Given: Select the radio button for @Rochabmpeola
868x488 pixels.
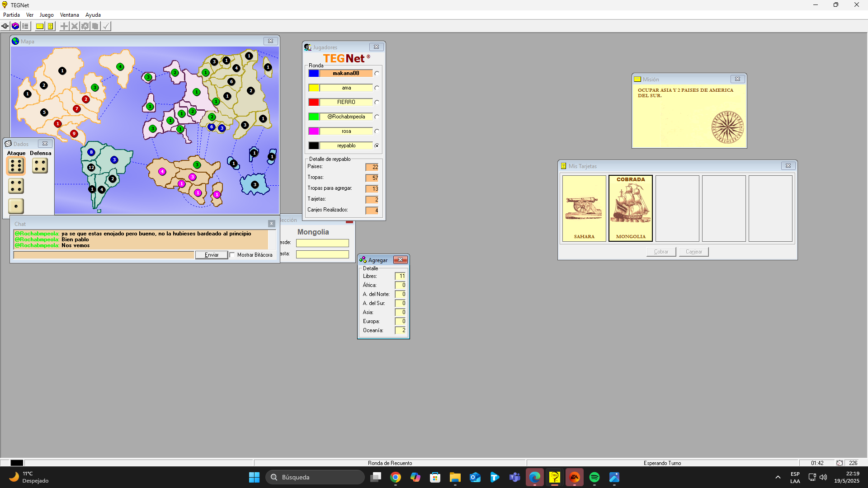Looking at the screenshot, I should (377, 117).
